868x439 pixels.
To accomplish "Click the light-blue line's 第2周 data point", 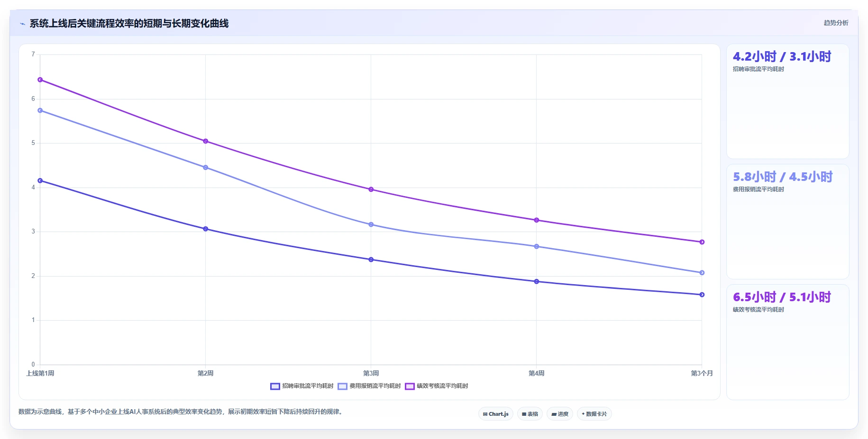I will point(206,168).
